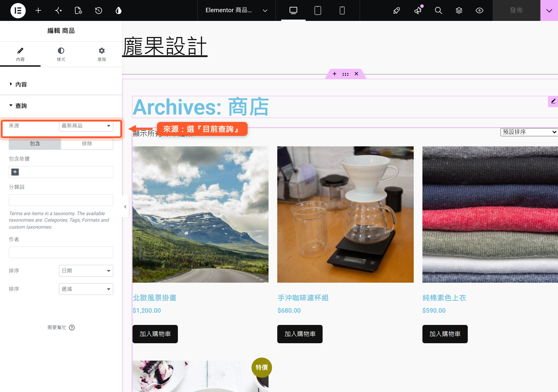The width and height of the screenshot is (558, 392).
Task: Click the rocket launch icon
Action: coord(397,10)
